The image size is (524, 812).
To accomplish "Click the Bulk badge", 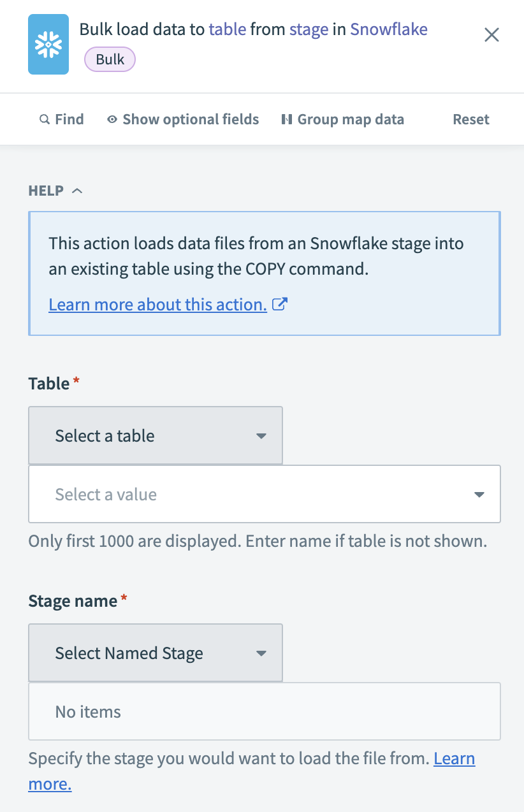I will coord(109,59).
